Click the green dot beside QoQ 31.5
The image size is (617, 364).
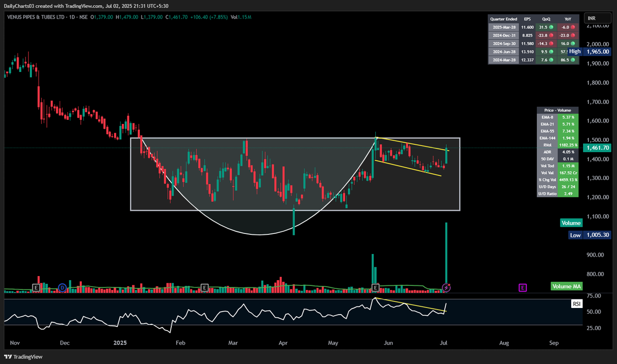551,27
